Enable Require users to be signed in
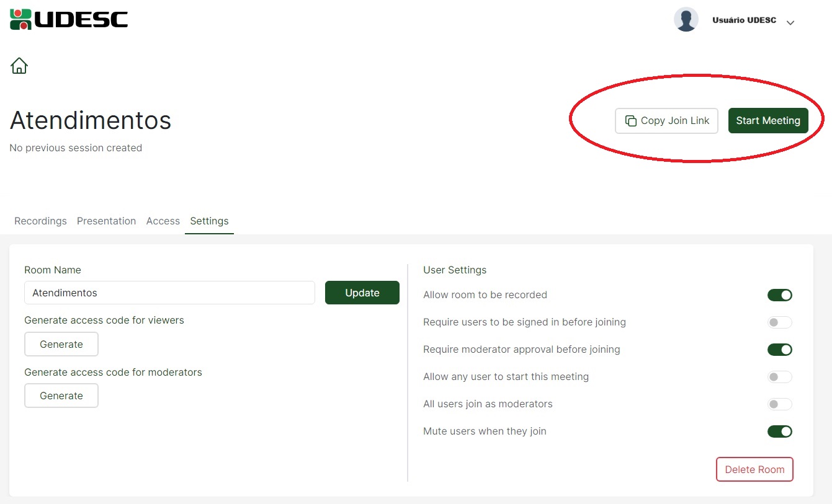 tap(779, 322)
